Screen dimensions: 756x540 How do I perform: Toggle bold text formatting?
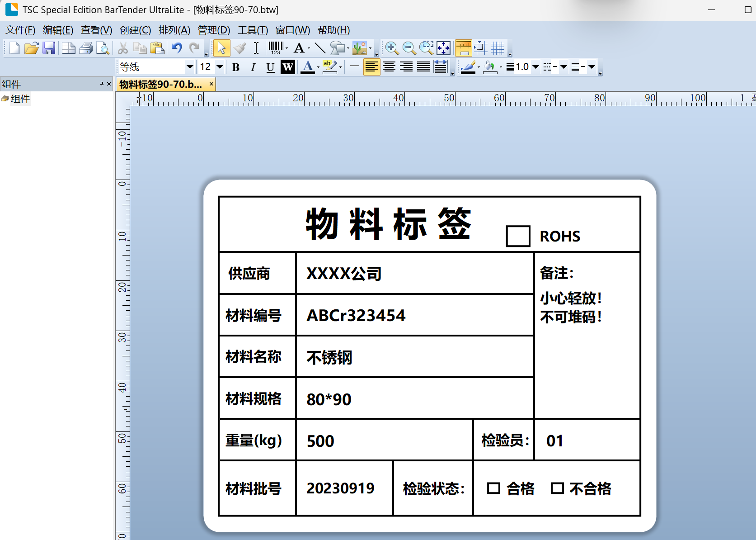click(x=236, y=67)
